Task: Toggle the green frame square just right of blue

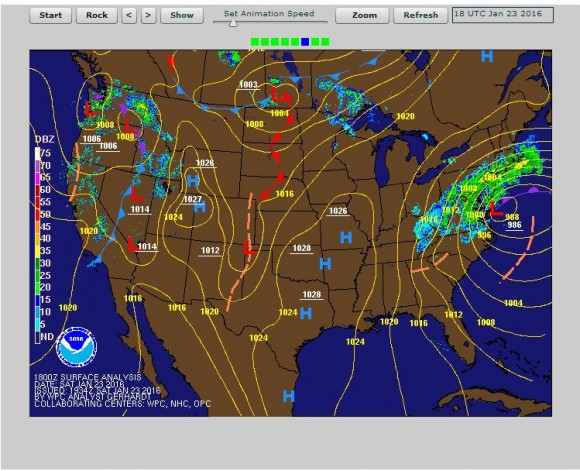Action: (315, 42)
